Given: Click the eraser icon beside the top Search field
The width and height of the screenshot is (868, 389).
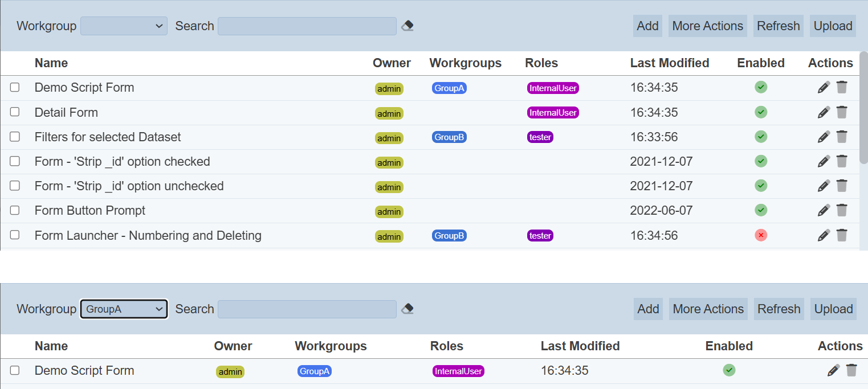Looking at the screenshot, I should (x=407, y=26).
